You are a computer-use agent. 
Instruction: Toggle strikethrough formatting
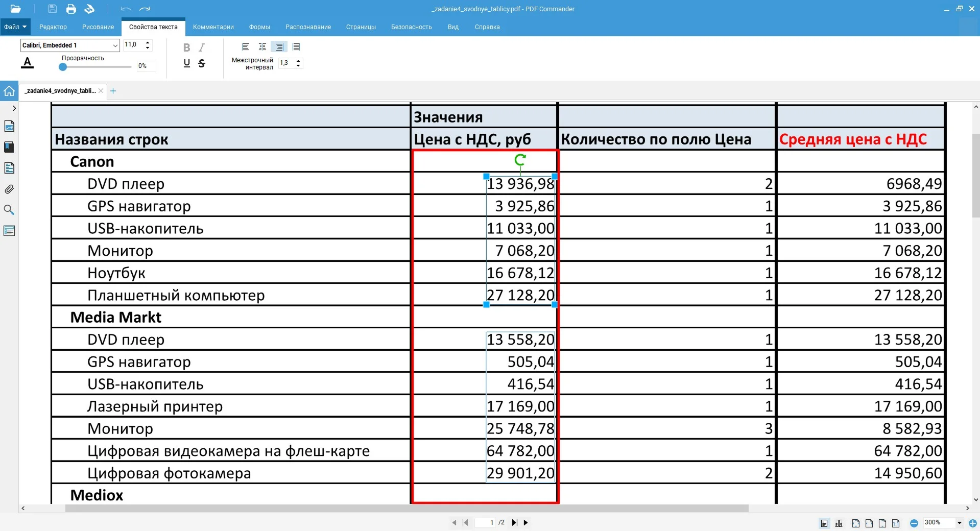point(202,63)
